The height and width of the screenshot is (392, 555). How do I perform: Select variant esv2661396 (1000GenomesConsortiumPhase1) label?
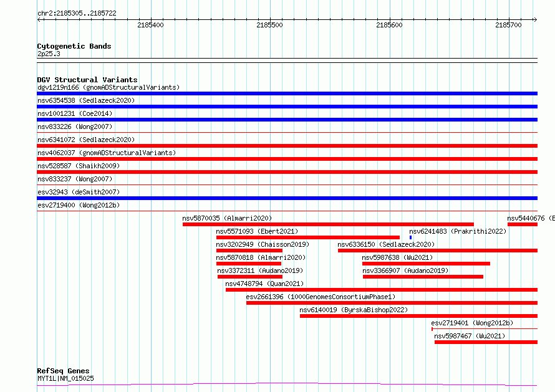[321, 297]
